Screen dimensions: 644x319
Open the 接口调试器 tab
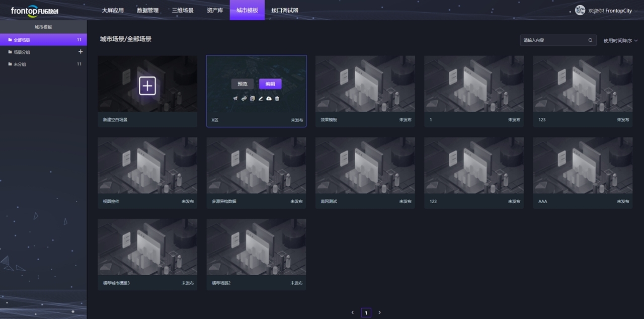pos(285,10)
